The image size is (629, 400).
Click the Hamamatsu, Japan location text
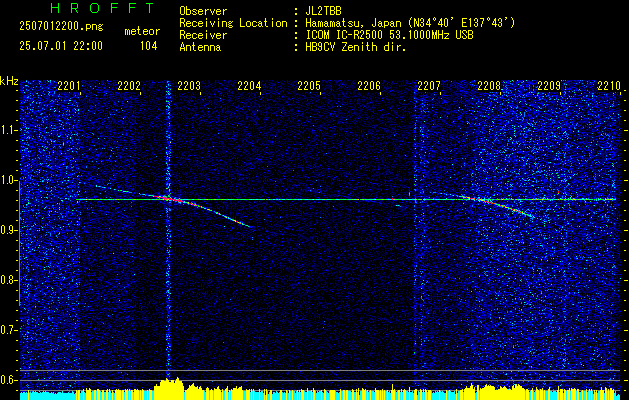pos(410,23)
